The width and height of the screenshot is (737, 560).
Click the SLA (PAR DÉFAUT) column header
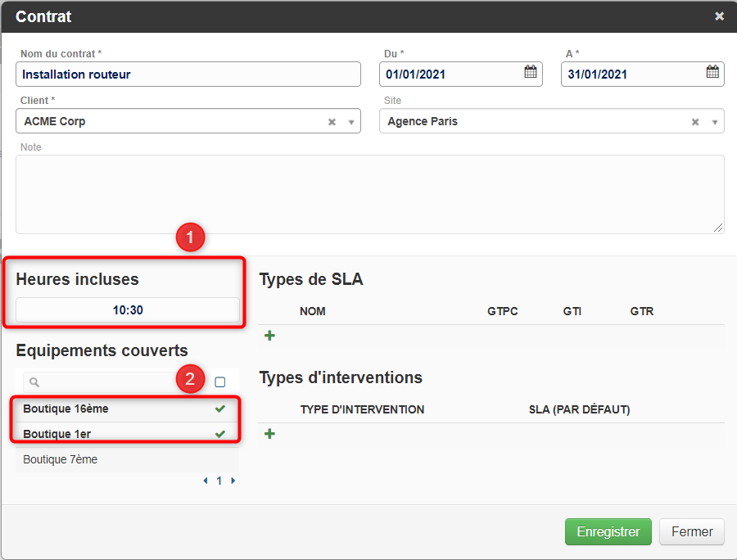tap(579, 409)
